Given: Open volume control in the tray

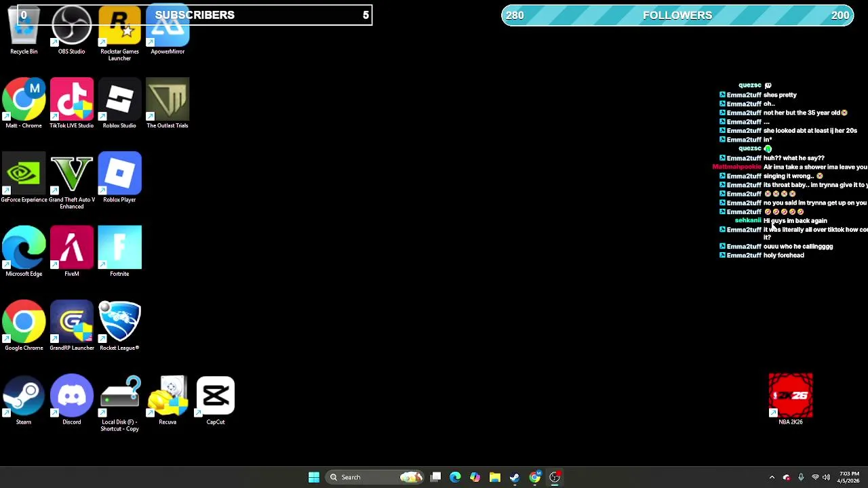Looking at the screenshot, I should (x=826, y=477).
